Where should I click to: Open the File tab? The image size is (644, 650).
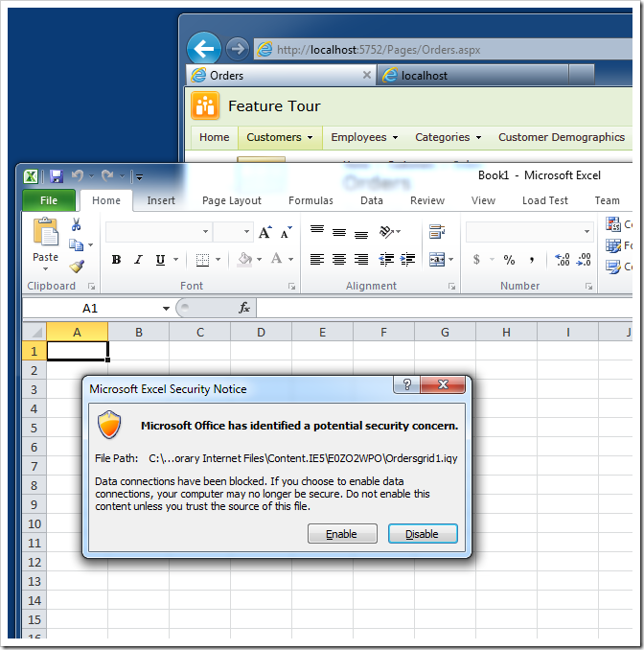tap(49, 200)
